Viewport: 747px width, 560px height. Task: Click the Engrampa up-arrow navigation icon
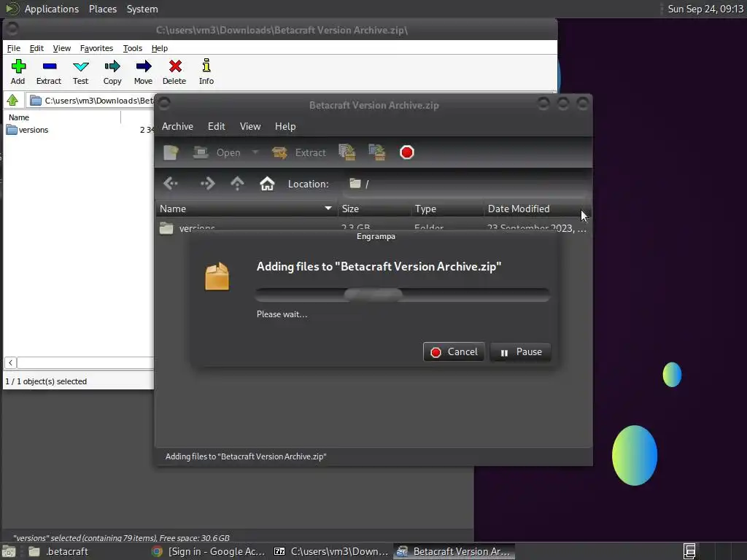click(x=237, y=183)
